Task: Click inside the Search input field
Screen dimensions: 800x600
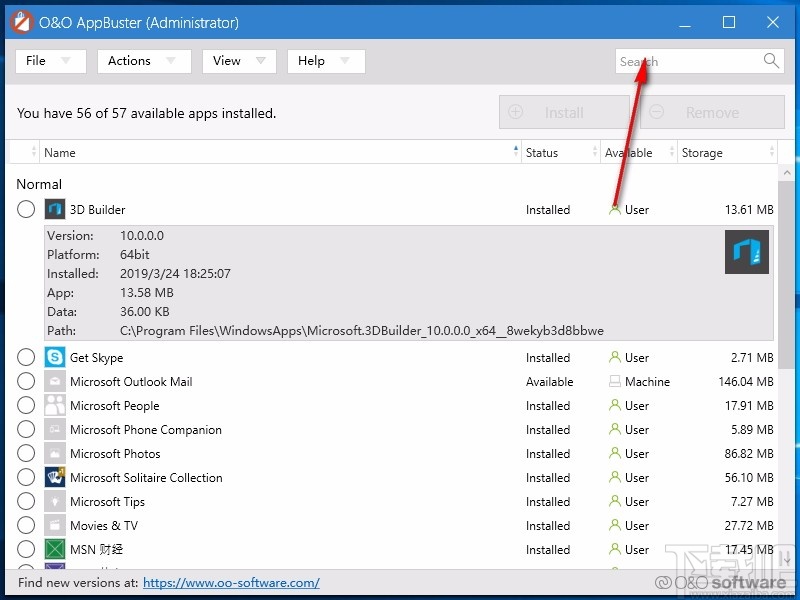Action: pos(690,61)
